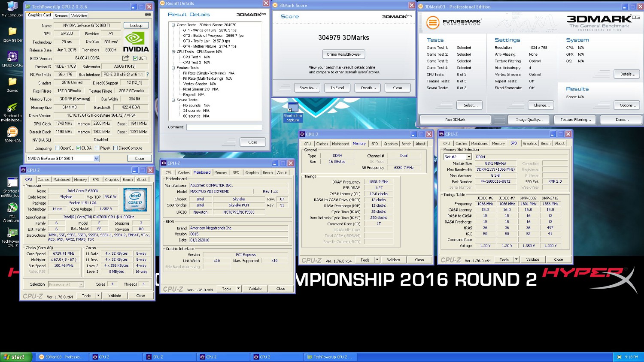
Task: Toggle the OpenCL checkbox
Action: pyautogui.click(x=57, y=148)
